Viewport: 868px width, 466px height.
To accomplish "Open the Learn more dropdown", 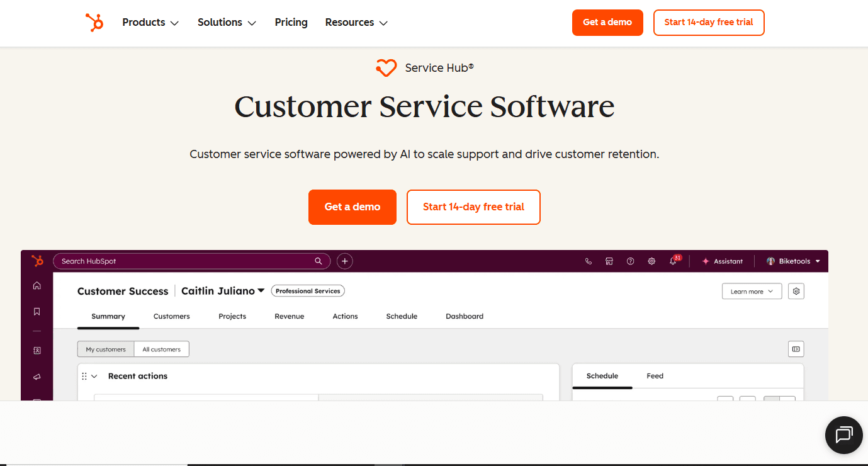I will (752, 292).
